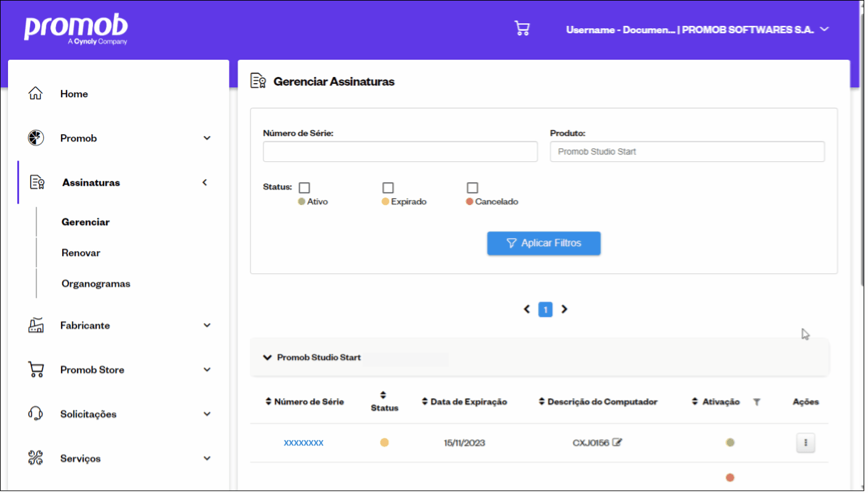
Task: Click the Home house icon in sidebar
Action: 36,94
